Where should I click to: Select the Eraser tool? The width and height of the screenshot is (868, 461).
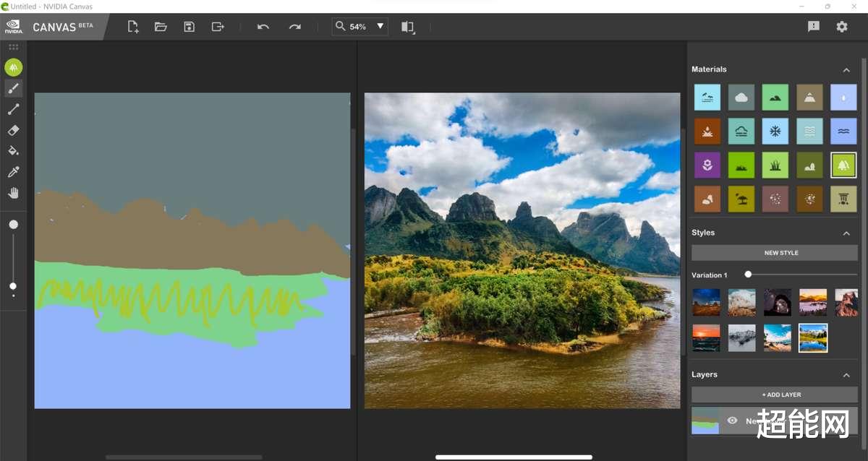pyautogui.click(x=13, y=130)
